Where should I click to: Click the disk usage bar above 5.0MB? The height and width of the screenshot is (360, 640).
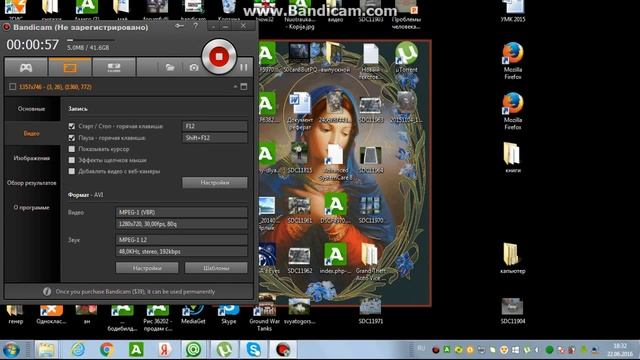point(91,40)
